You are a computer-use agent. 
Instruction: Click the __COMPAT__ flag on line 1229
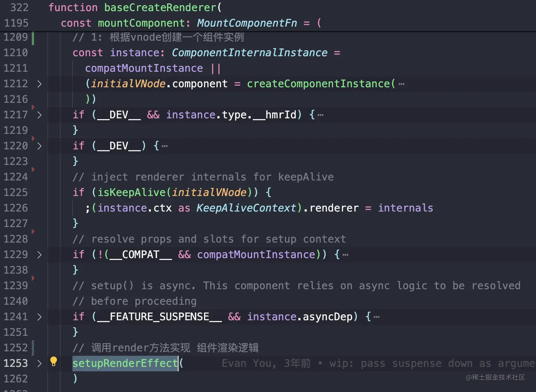141,255
